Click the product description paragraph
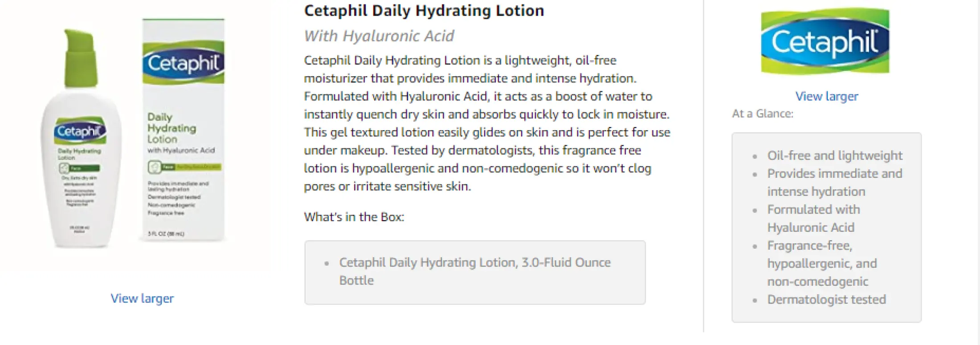The width and height of the screenshot is (980, 345). tap(486, 123)
